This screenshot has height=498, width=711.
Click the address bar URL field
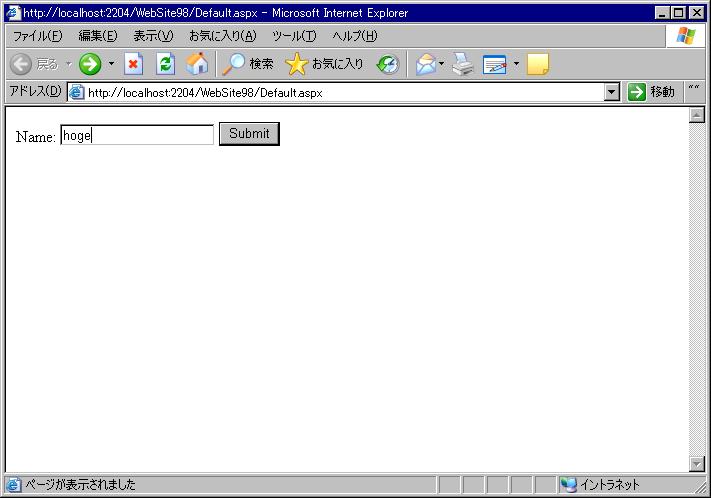344,93
